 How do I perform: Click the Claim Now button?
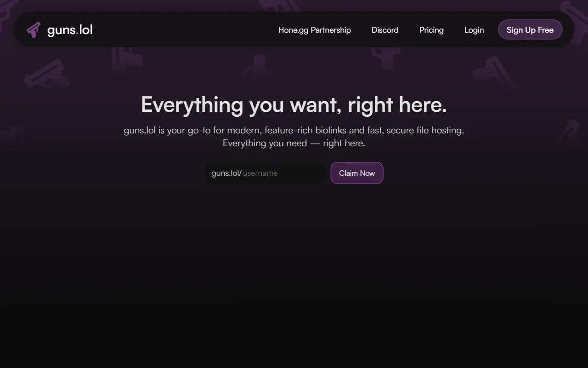357,173
